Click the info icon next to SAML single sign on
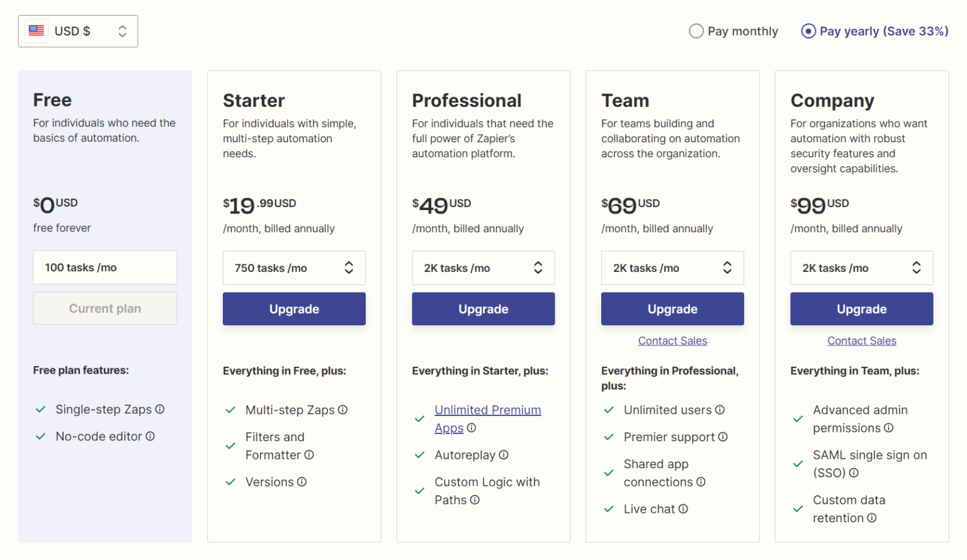 pyautogui.click(x=854, y=473)
